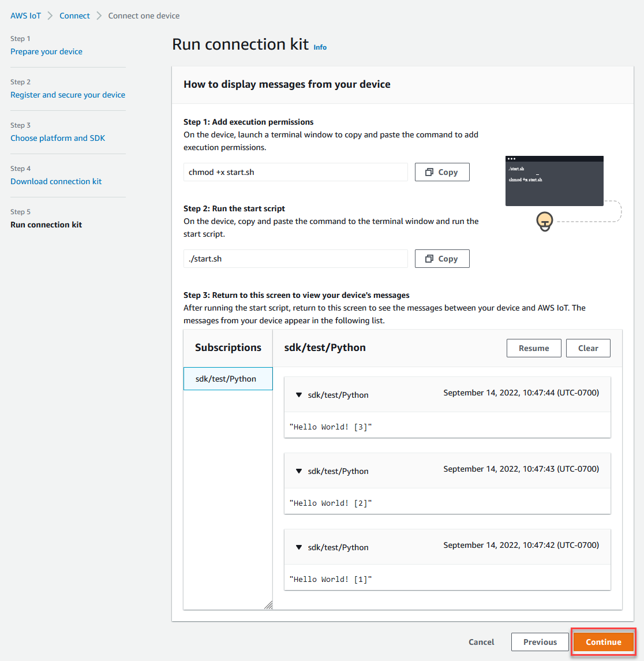Open Step 3 Choose platform and SDK

tap(58, 138)
